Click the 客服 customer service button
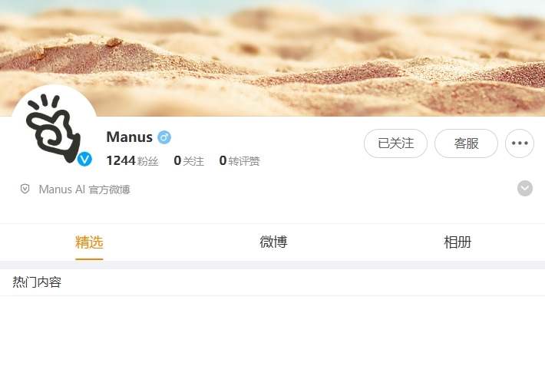 [x=466, y=143]
